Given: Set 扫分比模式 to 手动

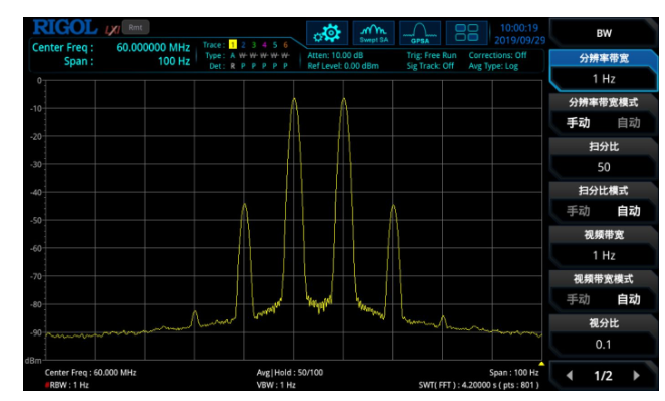Looking at the screenshot, I should [578, 211].
